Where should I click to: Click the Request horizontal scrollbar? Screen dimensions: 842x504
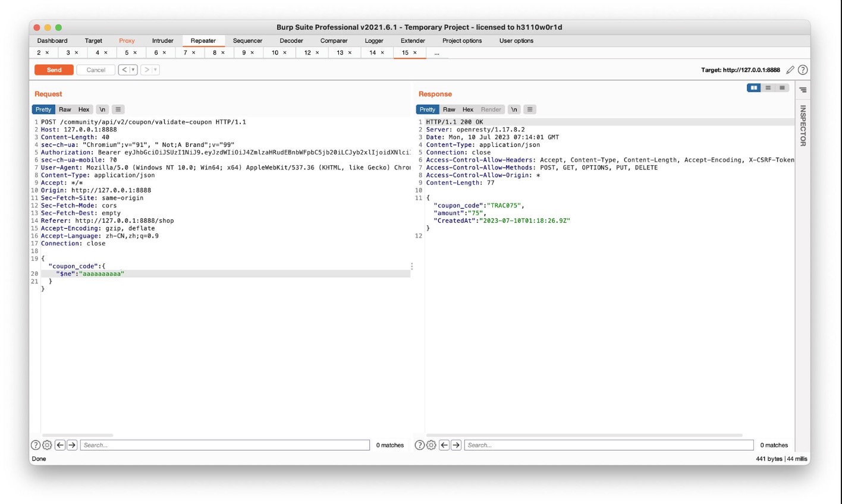click(x=78, y=435)
